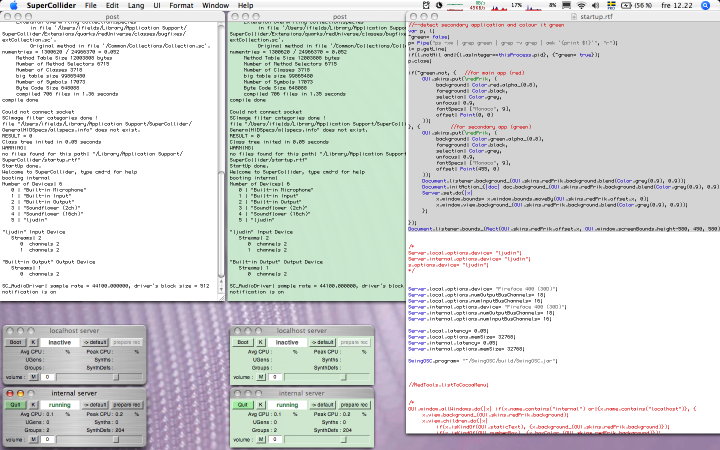This screenshot has height=450, width=720.
Task: Click 'running' status on gray internal server
Action: pos(60,405)
